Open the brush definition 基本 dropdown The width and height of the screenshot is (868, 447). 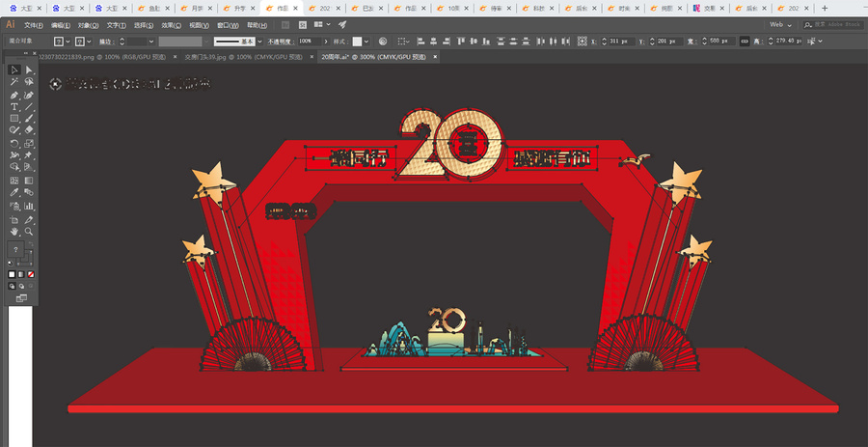pos(259,42)
